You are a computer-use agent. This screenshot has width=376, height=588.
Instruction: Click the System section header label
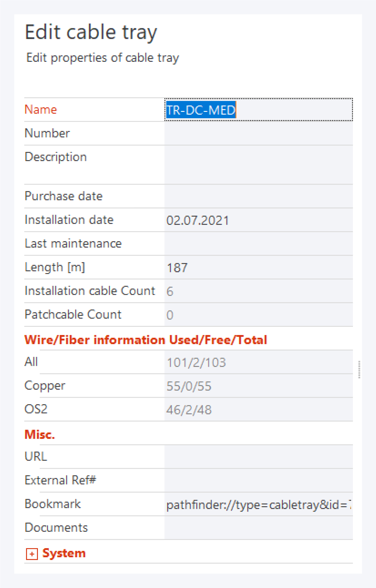coord(64,553)
